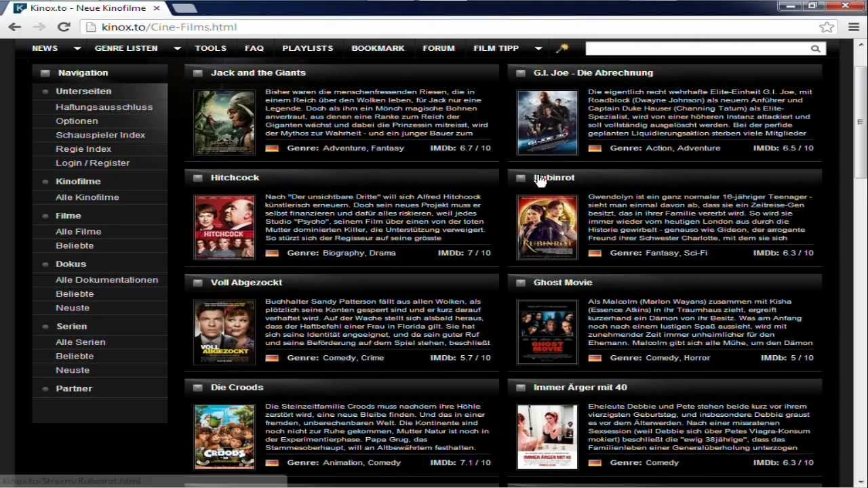Open the NEWS menu

point(45,48)
